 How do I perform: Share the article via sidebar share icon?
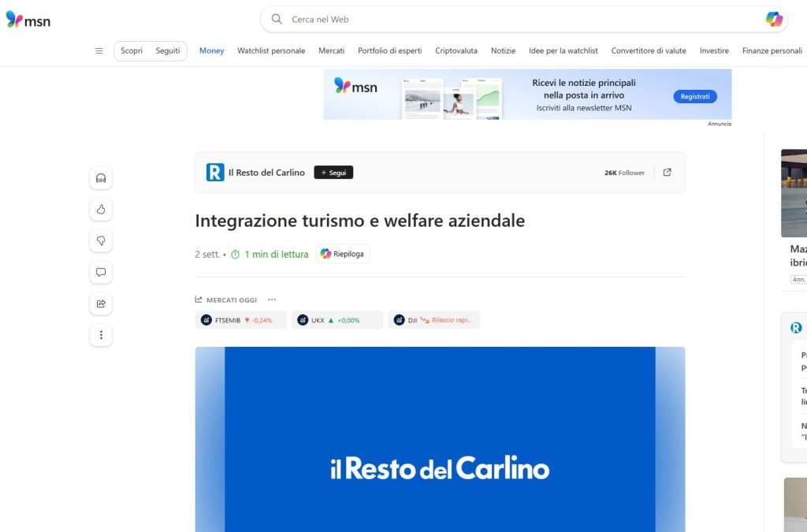pos(101,303)
